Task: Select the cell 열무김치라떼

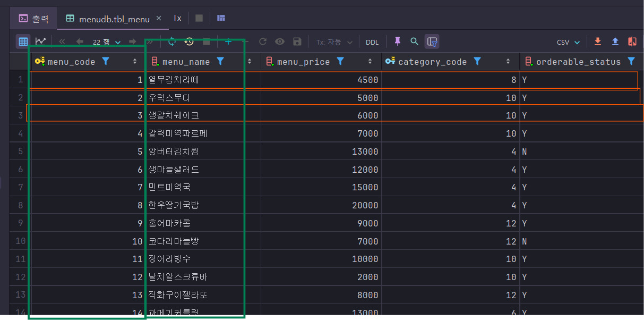Action: (203, 80)
